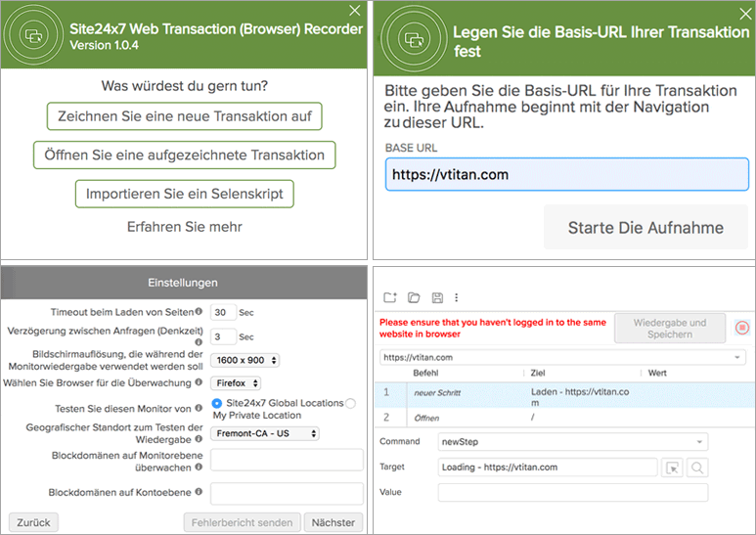Screen dimensions: 756x535
Task: Click the element selector icon beside Target
Action: [672, 468]
